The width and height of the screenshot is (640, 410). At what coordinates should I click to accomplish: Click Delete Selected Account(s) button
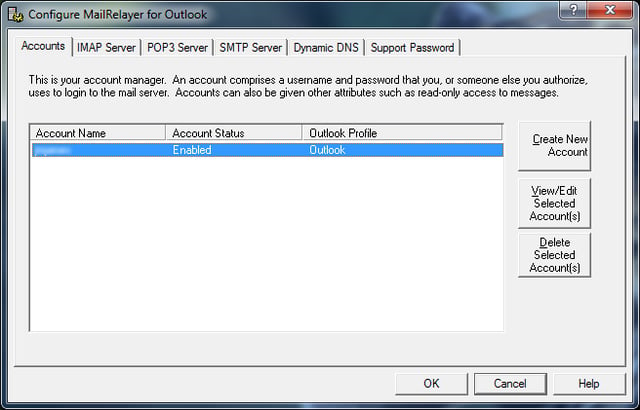[x=554, y=255]
